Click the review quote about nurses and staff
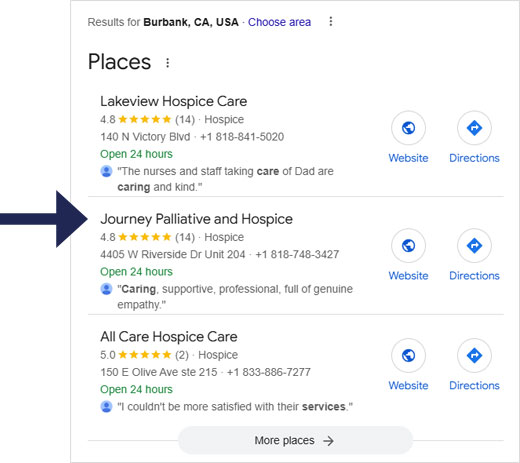This screenshot has width=520, height=463. pyautogui.click(x=225, y=179)
